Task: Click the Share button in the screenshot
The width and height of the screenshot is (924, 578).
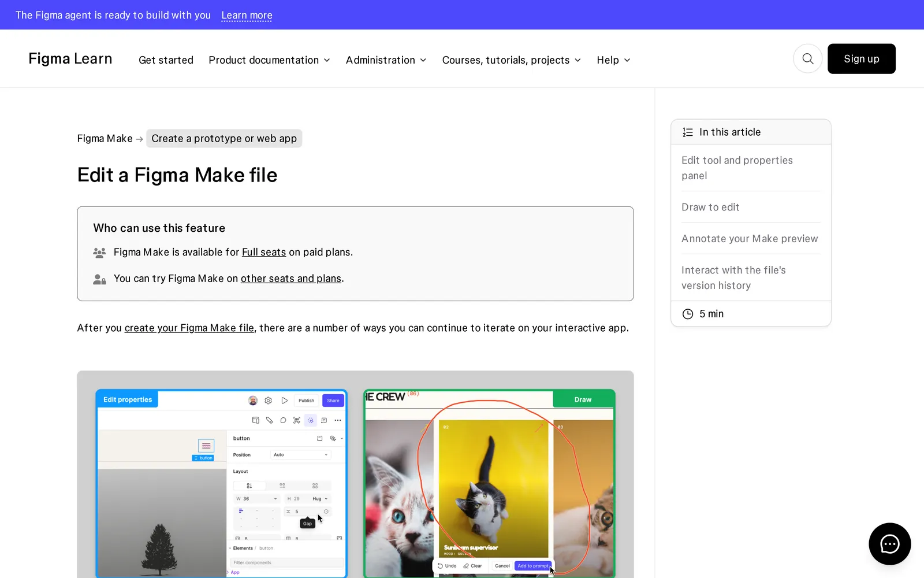Action: [x=333, y=401]
